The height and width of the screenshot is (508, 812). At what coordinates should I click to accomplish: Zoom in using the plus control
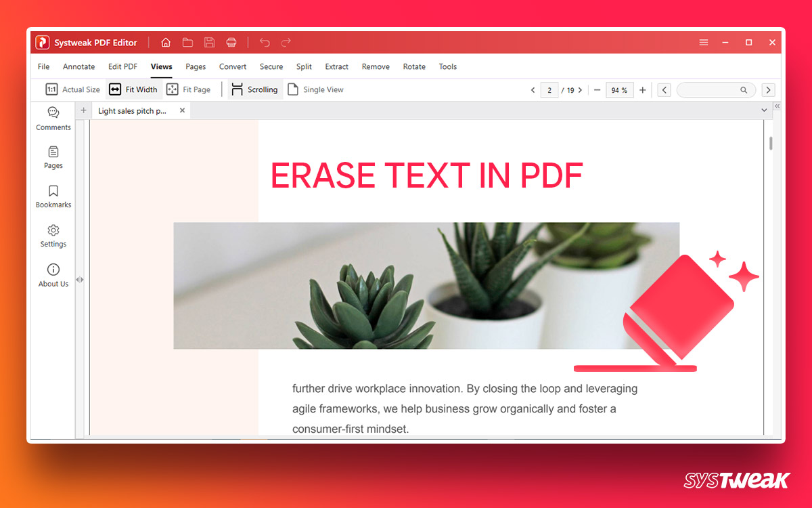click(642, 89)
